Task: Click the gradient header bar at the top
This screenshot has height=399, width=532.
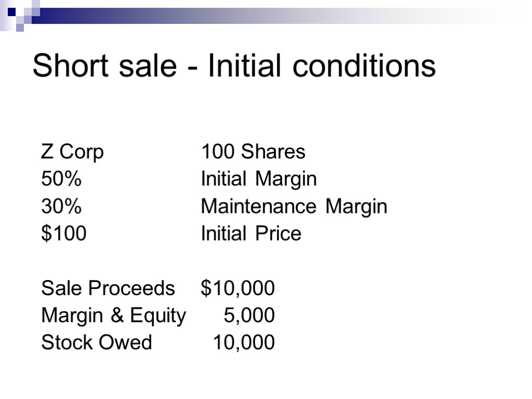Action: 260,16
